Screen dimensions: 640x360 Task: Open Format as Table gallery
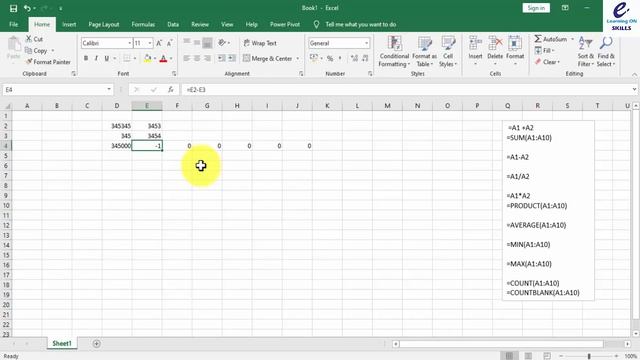[424, 52]
